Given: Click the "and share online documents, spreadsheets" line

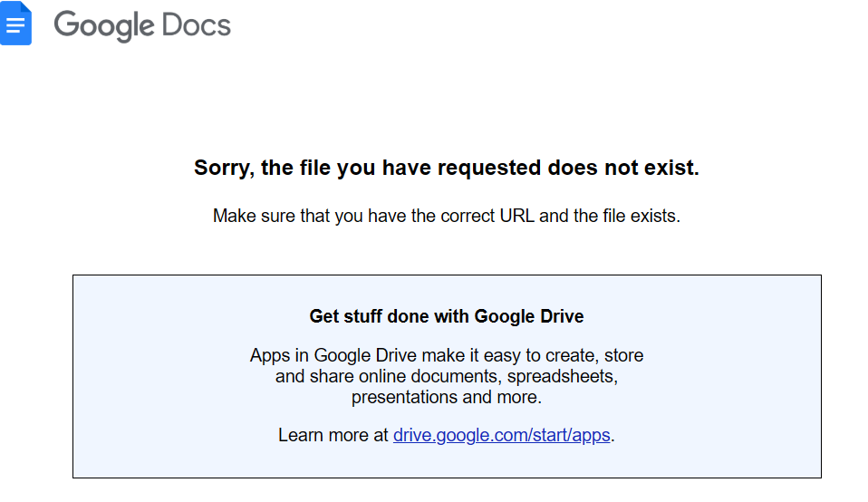Looking at the screenshot, I should (447, 376).
